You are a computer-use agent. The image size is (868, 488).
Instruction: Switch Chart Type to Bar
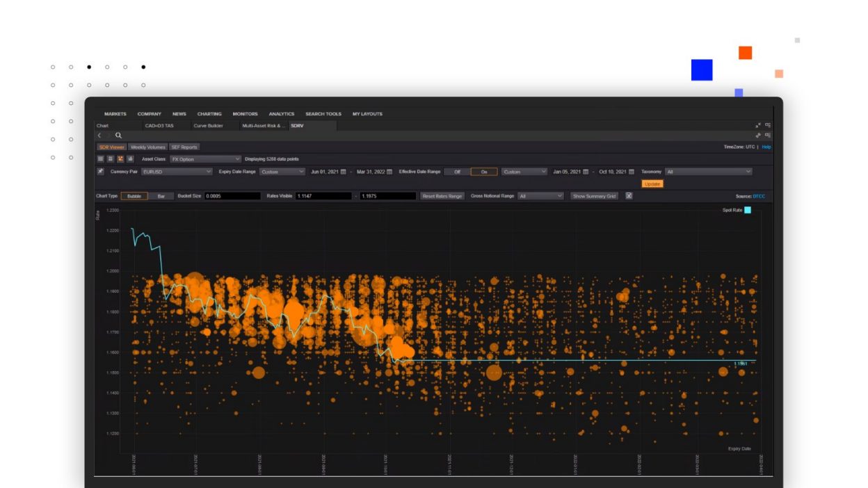(162, 196)
